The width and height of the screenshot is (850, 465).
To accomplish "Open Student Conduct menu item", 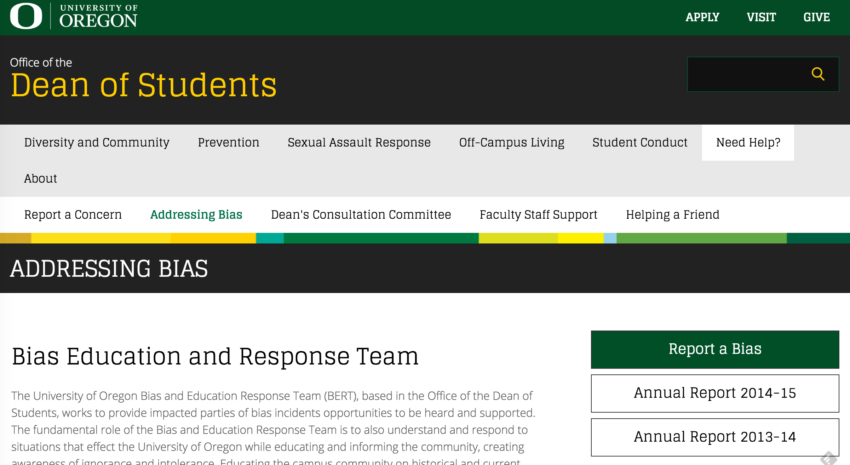I will point(640,143).
